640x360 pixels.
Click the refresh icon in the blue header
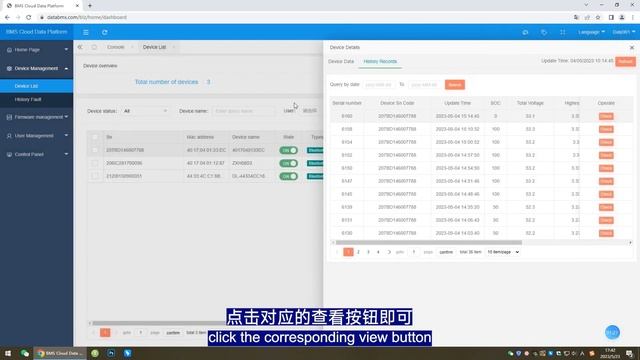(104, 32)
